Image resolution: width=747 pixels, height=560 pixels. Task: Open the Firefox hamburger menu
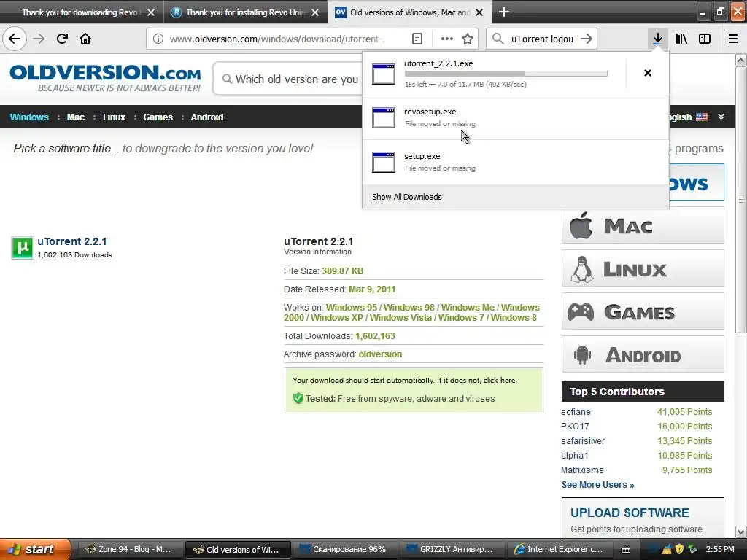click(733, 39)
